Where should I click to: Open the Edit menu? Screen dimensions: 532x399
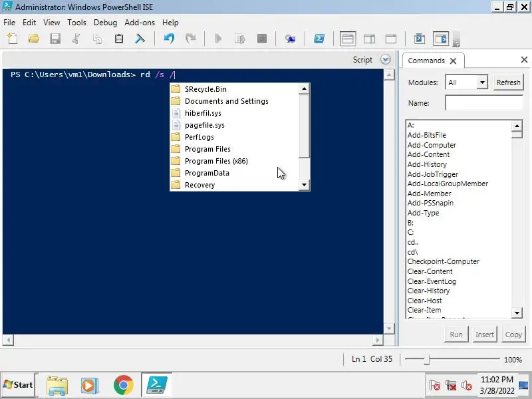[29, 23]
